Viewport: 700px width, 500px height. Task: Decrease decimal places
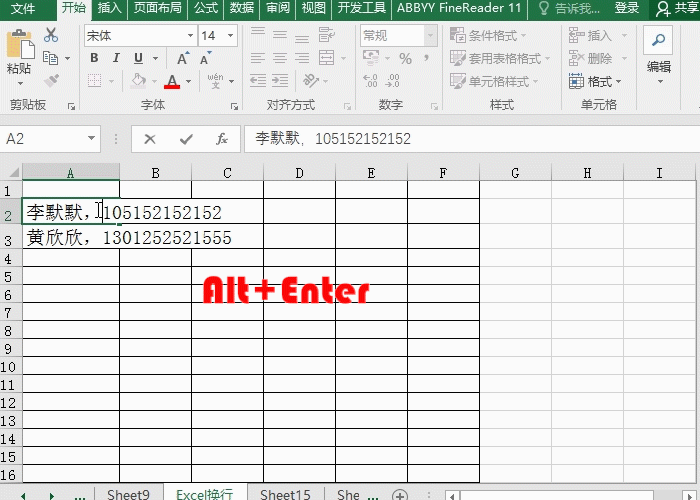pyautogui.click(x=392, y=81)
